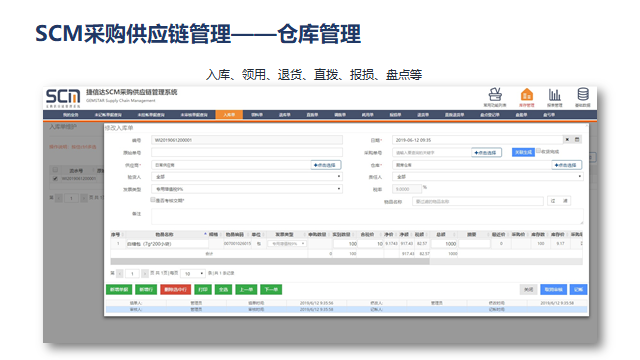The image size is (640, 360).
Task: Focus the 备注 text area
Action: (x=367, y=216)
